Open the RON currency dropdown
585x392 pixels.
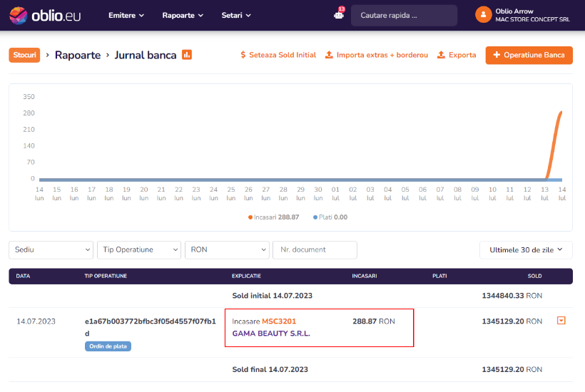pyautogui.click(x=227, y=250)
